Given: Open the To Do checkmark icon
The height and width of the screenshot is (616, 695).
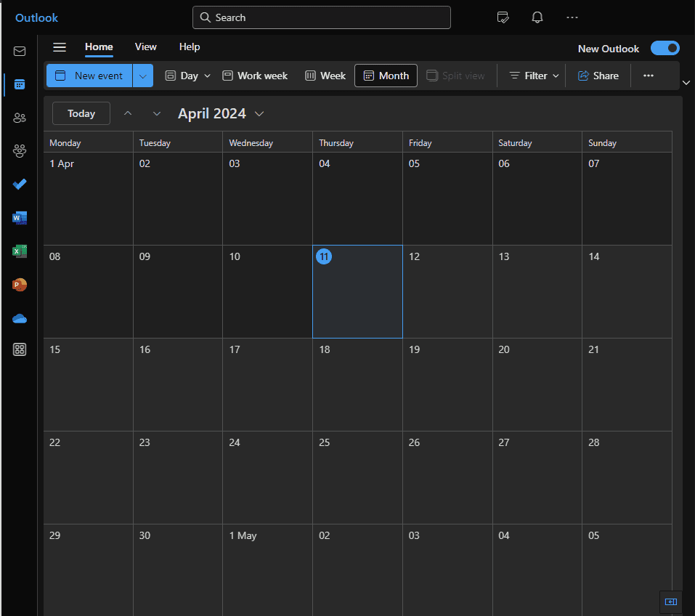Looking at the screenshot, I should [x=20, y=184].
